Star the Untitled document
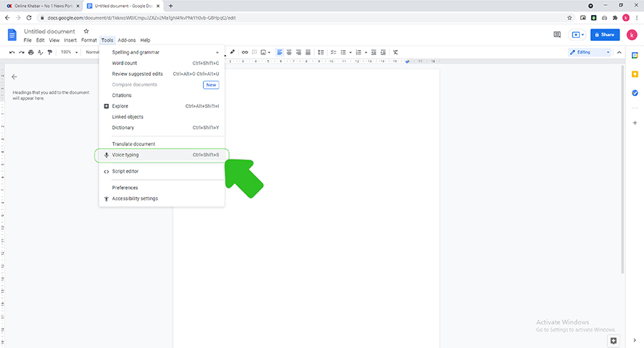 click(87, 32)
